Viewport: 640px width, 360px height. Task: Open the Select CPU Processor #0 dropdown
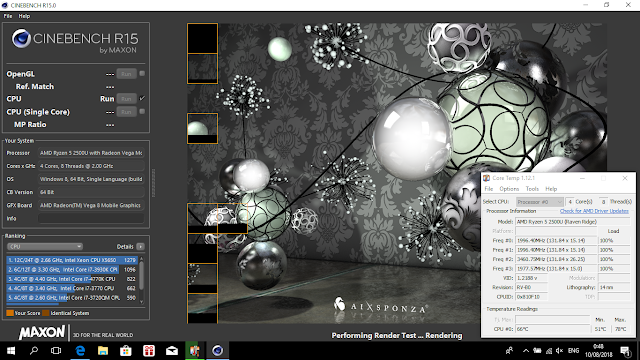pos(539,202)
